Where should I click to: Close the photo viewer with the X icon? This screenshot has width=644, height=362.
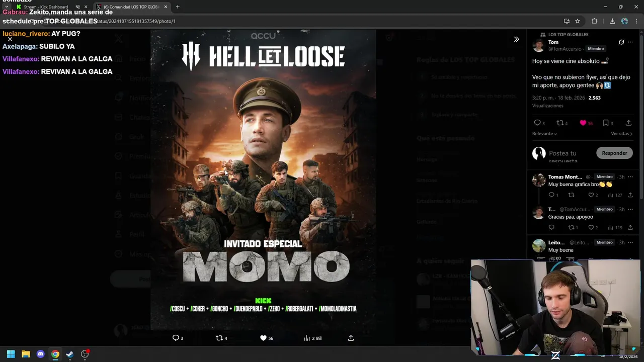pyautogui.click(x=10, y=39)
